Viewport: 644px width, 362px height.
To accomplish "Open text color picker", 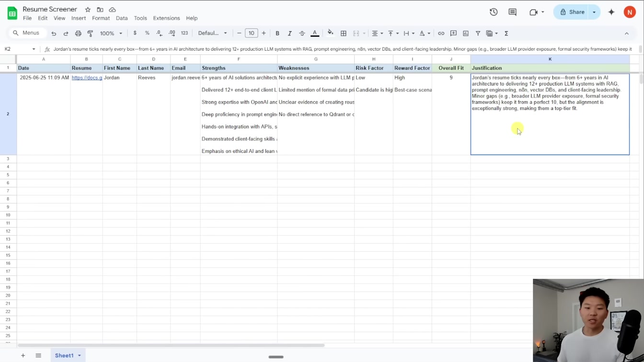I will click(315, 33).
